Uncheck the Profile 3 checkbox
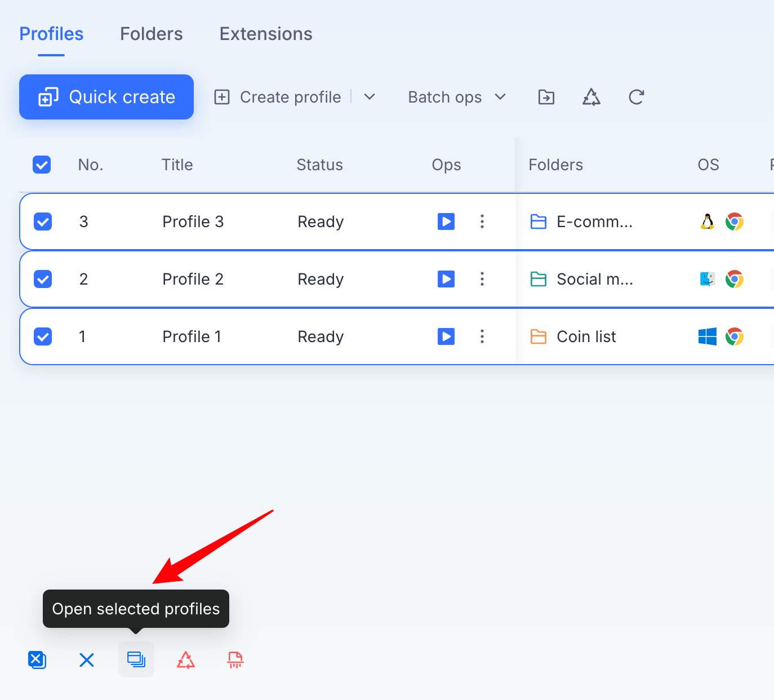The image size is (774, 700). (43, 221)
